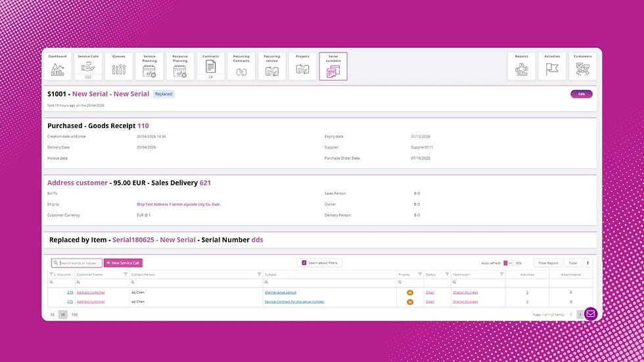Open Address customer link in row 274
This screenshot has width=644, height=362.
[x=91, y=292]
